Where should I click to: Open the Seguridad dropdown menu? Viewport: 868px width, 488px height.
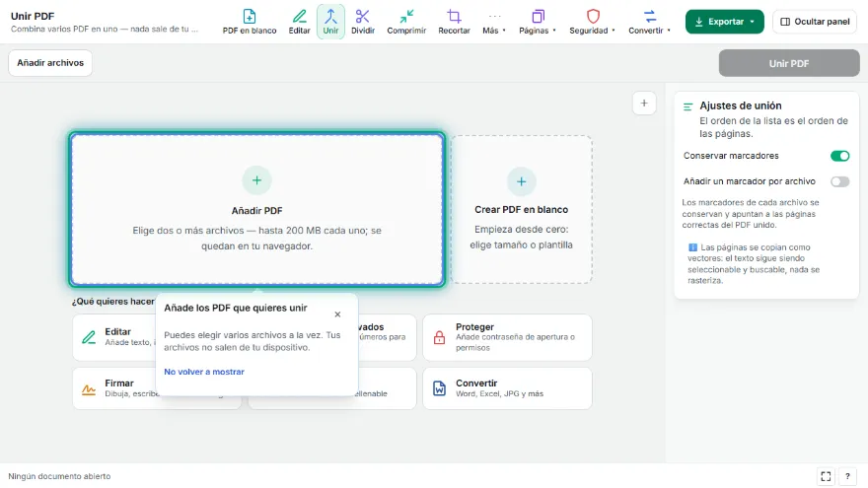[x=592, y=22]
